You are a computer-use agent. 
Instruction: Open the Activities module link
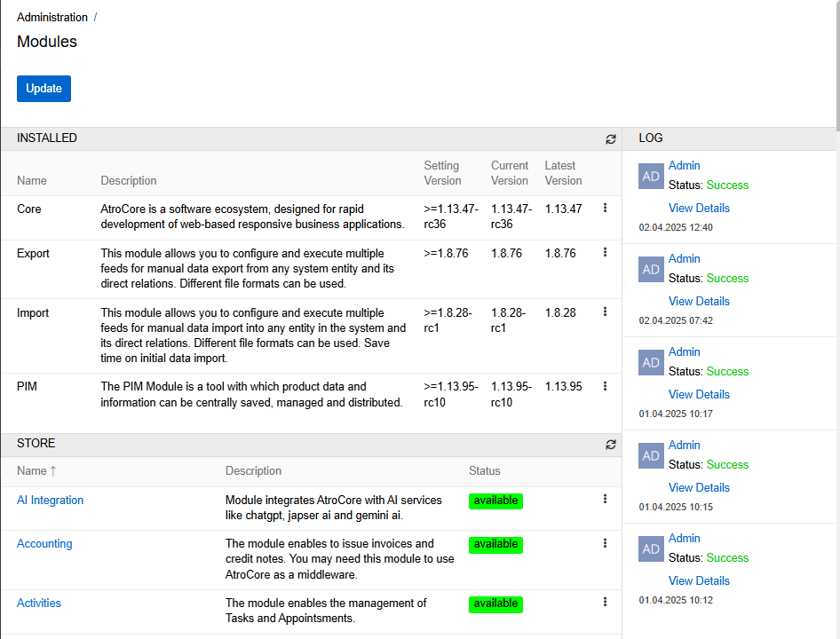tap(39, 603)
